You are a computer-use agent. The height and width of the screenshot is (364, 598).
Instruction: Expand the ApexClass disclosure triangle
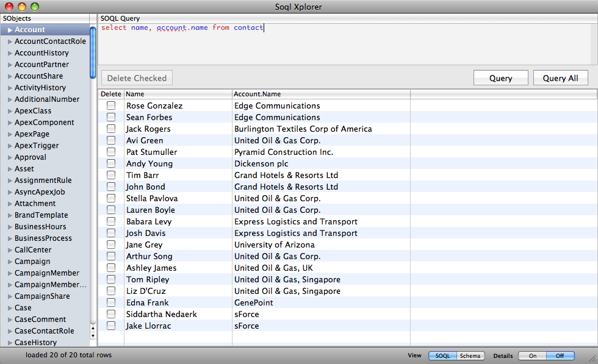[10, 112]
